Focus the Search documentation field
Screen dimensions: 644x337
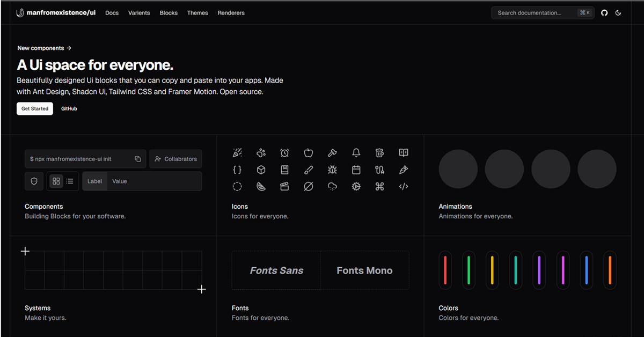pyautogui.click(x=543, y=13)
